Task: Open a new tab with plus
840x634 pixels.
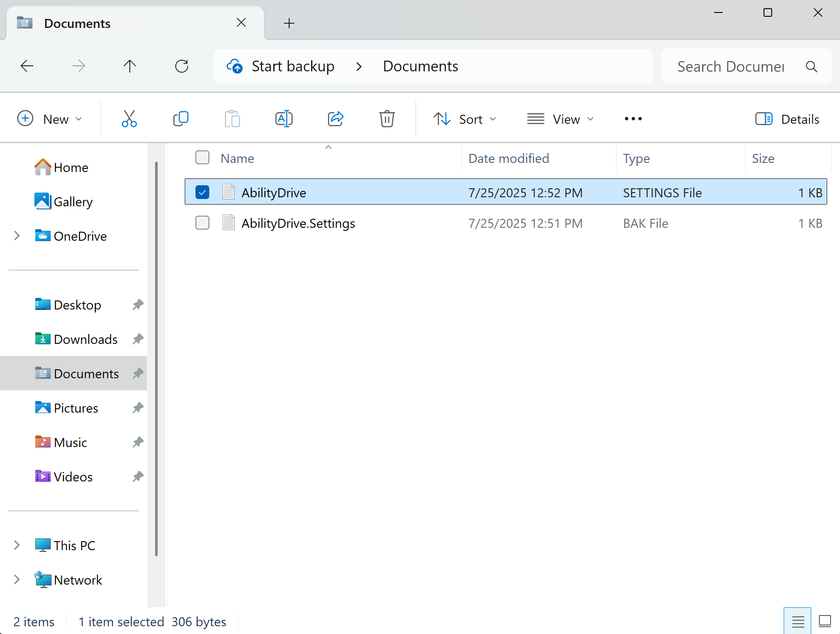Action: (x=289, y=23)
